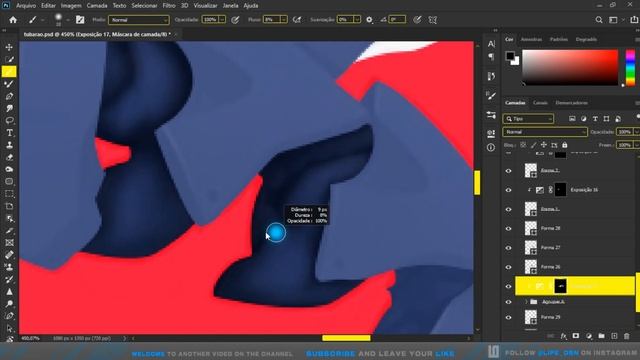
Task: Select the Eraser tool
Action: click(x=9, y=158)
